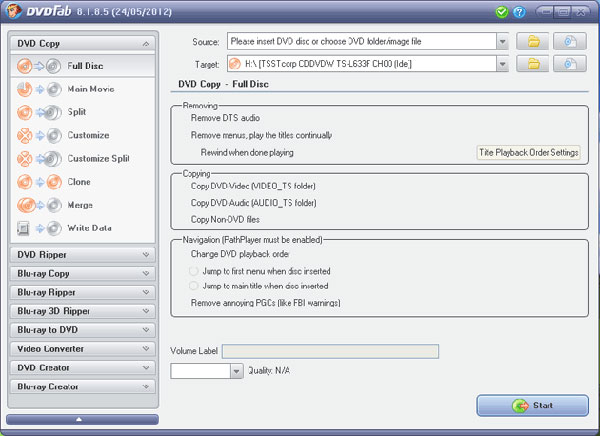
Task: Expand the Blu-ray 3D Ripper section
Action: pos(83,311)
